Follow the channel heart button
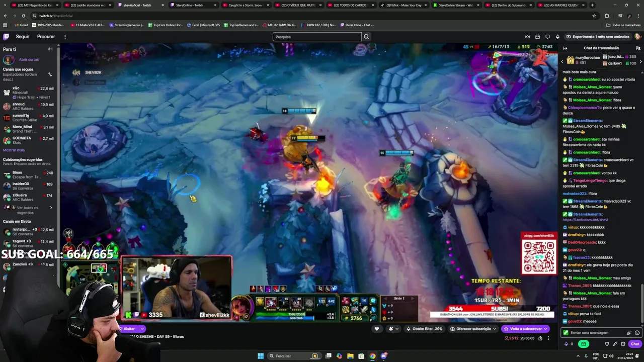 [x=377, y=329]
